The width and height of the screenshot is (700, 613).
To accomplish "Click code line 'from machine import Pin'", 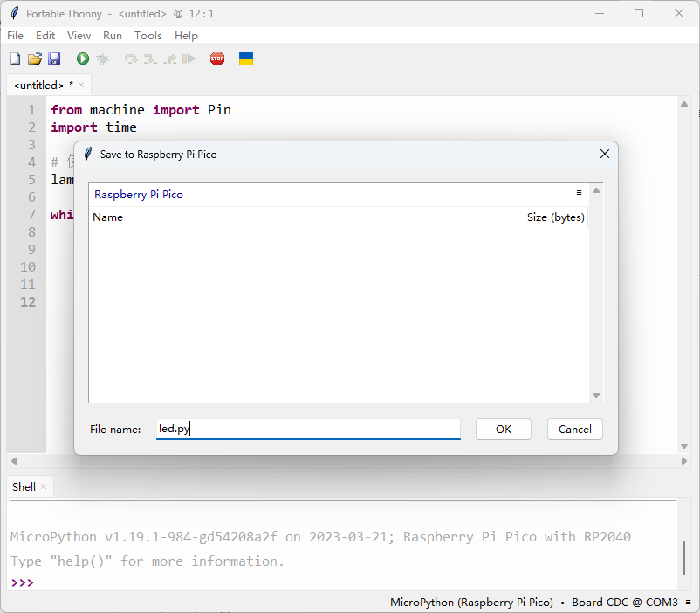I will [x=141, y=110].
